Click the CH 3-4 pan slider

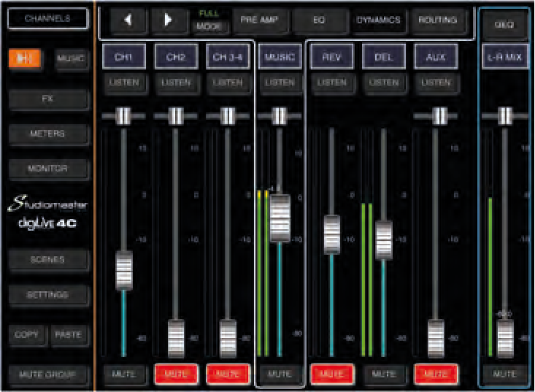[228, 116]
